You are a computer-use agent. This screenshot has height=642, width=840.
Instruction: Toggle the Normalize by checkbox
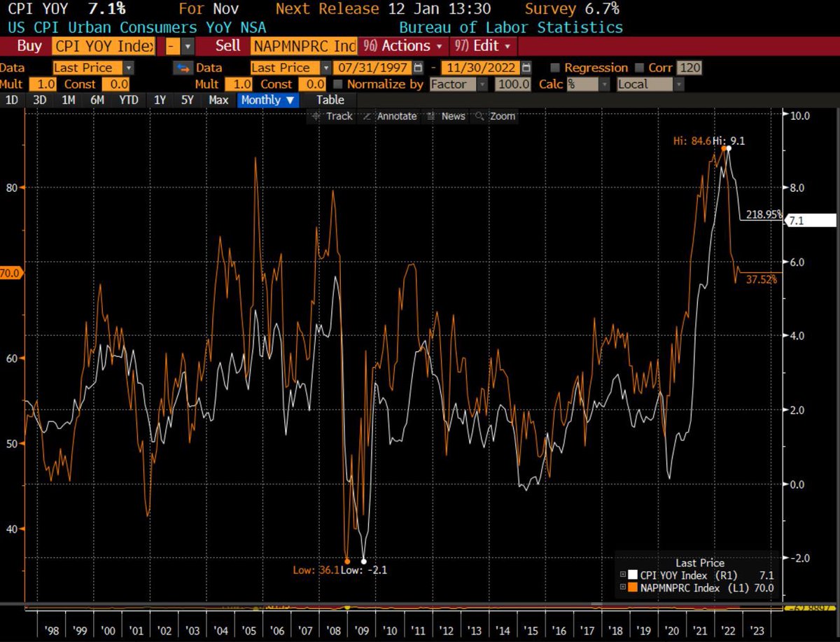click(x=338, y=84)
